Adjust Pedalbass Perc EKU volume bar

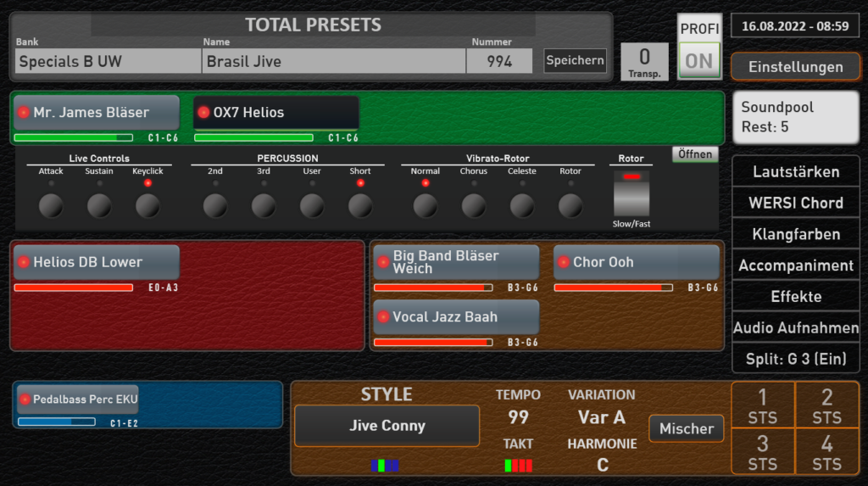pos(57,422)
